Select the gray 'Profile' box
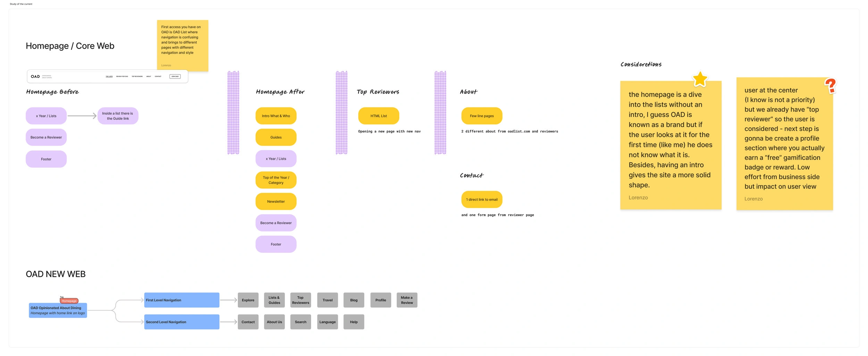This screenshot has width=868, height=356. tap(381, 300)
